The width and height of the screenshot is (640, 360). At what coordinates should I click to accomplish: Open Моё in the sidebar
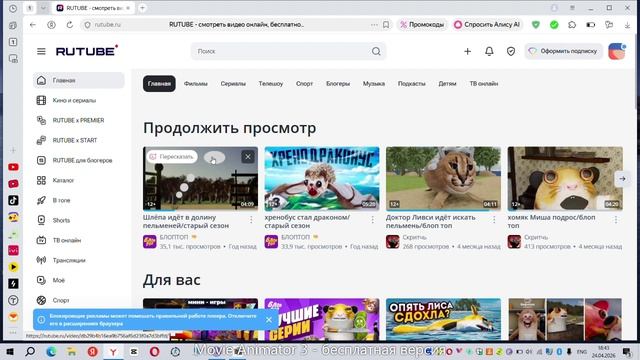[x=78, y=280]
